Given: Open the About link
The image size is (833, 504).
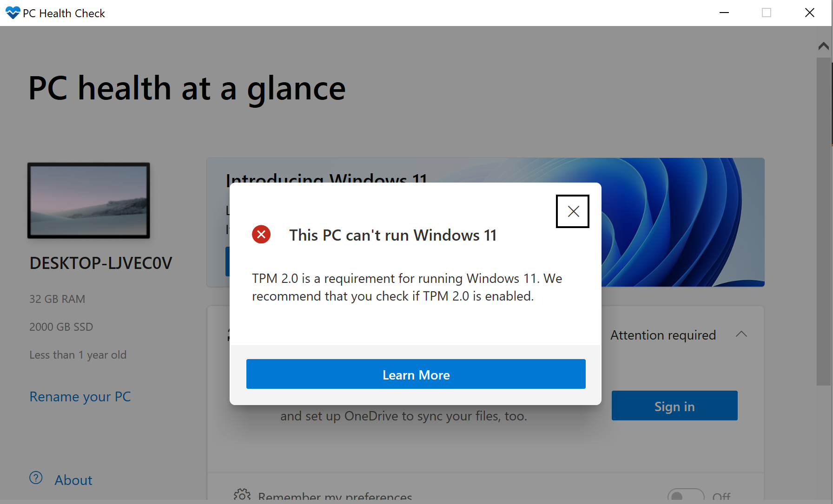Looking at the screenshot, I should tap(73, 480).
